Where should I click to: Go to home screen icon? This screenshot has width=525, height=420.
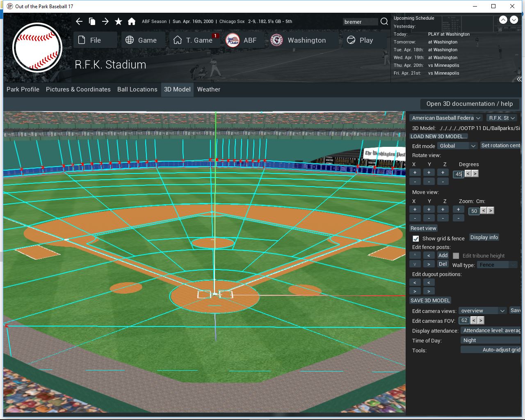pos(132,21)
